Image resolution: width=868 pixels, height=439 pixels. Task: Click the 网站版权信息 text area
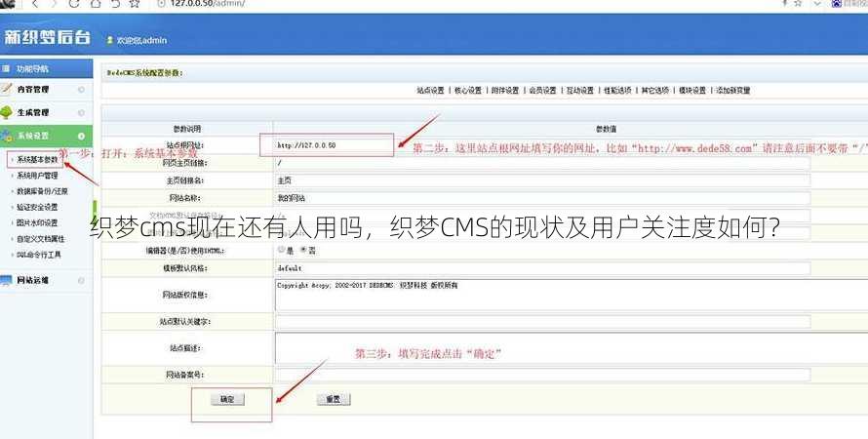pos(572,295)
